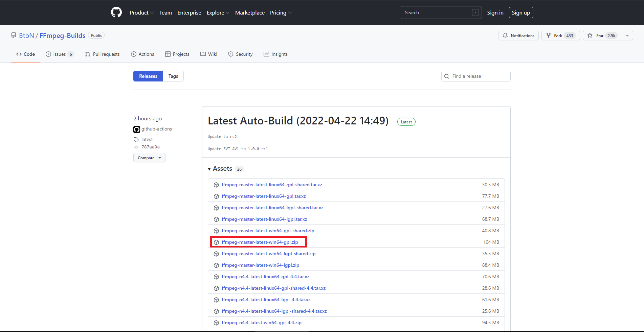The image size is (644, 332).
Task: Click package icon for n4.4 linux64-gpl-shared-4.4.tar.xz
Action: [216, 288]
